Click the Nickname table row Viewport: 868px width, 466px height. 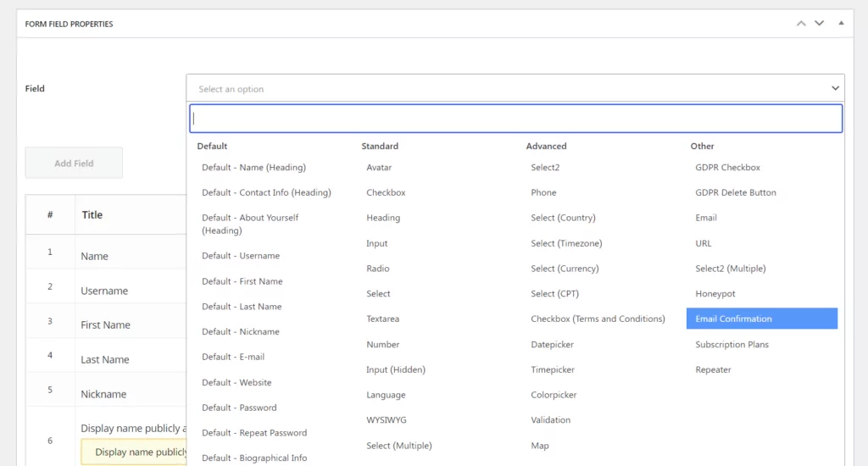[106, 391]
